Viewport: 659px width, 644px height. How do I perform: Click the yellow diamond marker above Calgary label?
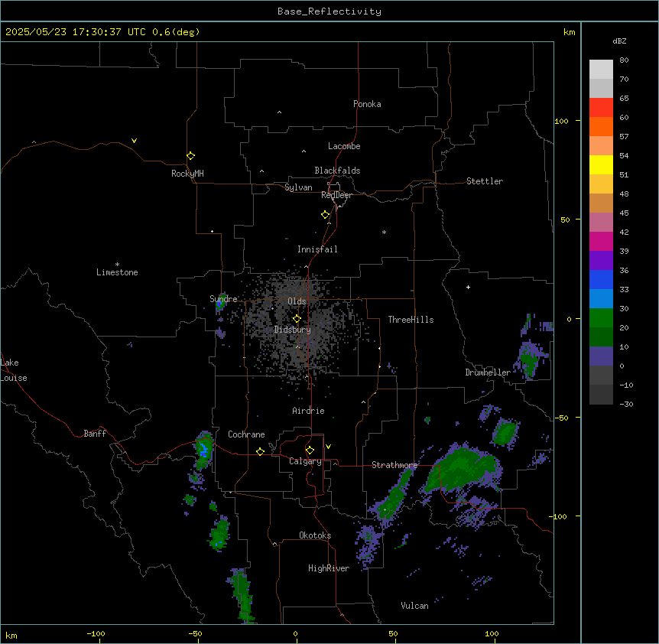[310, 450]
